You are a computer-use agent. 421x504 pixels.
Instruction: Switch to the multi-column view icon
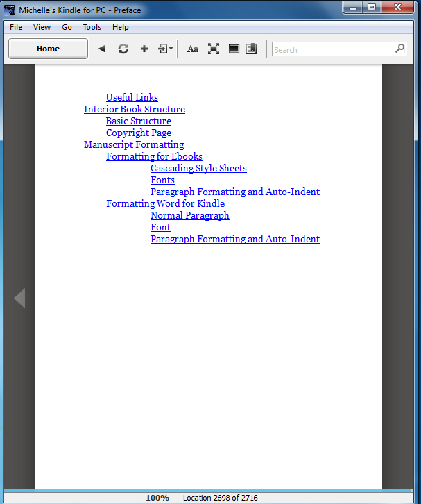[x=234, y=49]
